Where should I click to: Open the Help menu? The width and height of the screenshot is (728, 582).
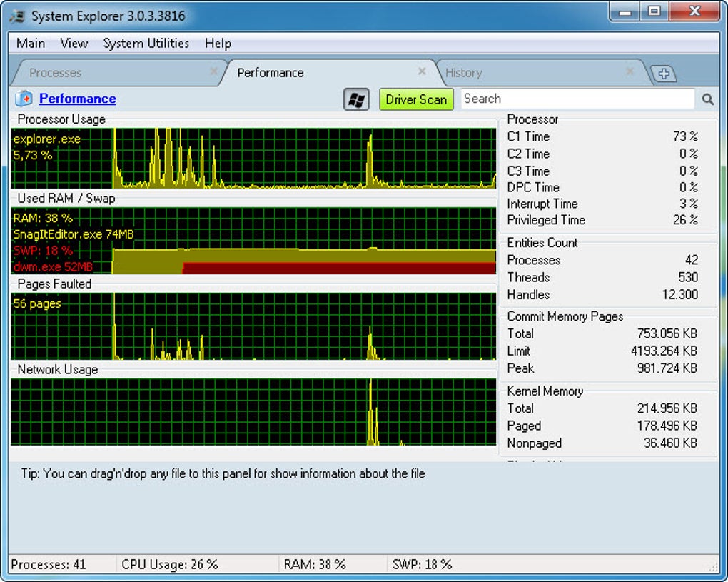[x=218, y=43]
